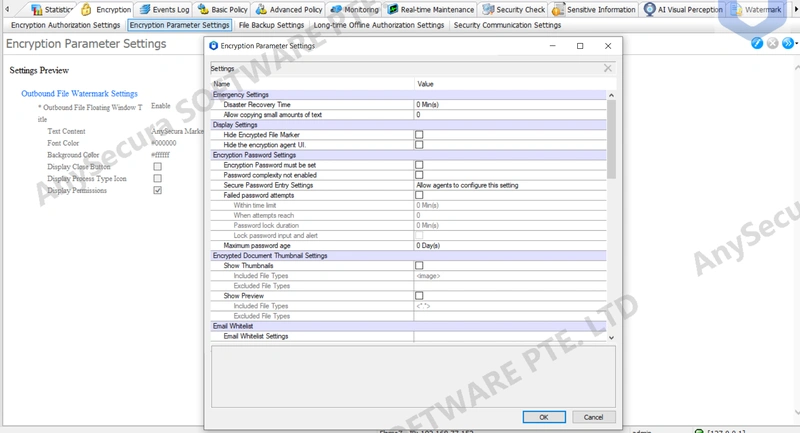The image size is (800, 433).
Task: Click the blue edit pencil icon
Action: tap(757, 43)
